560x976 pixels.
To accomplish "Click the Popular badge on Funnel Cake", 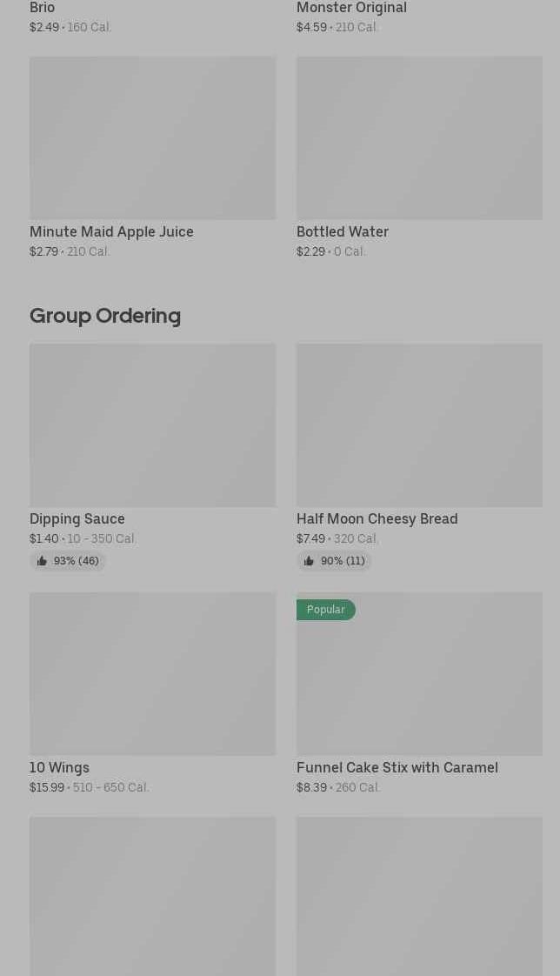I will click(326, 610).
